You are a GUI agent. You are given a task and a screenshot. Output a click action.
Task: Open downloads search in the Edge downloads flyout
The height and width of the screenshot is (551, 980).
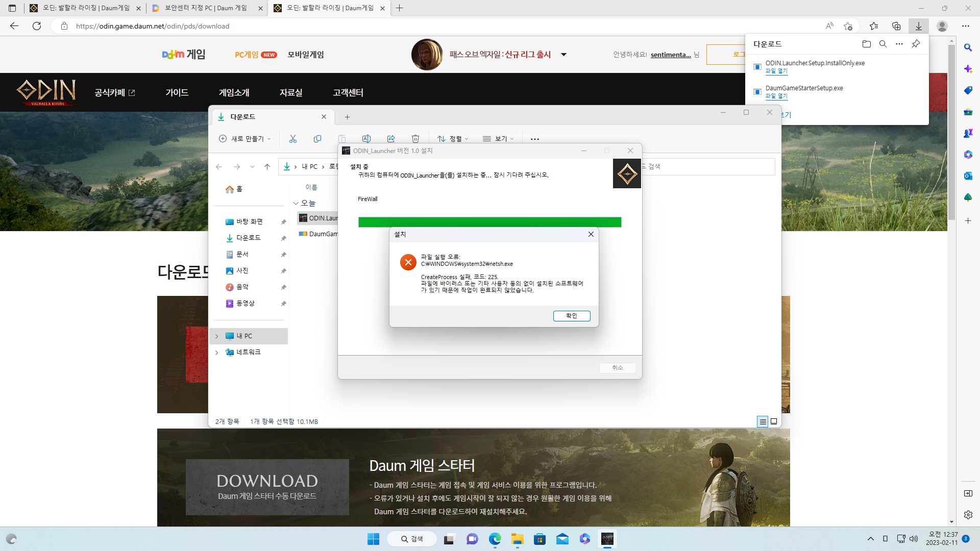coord(883,44)
